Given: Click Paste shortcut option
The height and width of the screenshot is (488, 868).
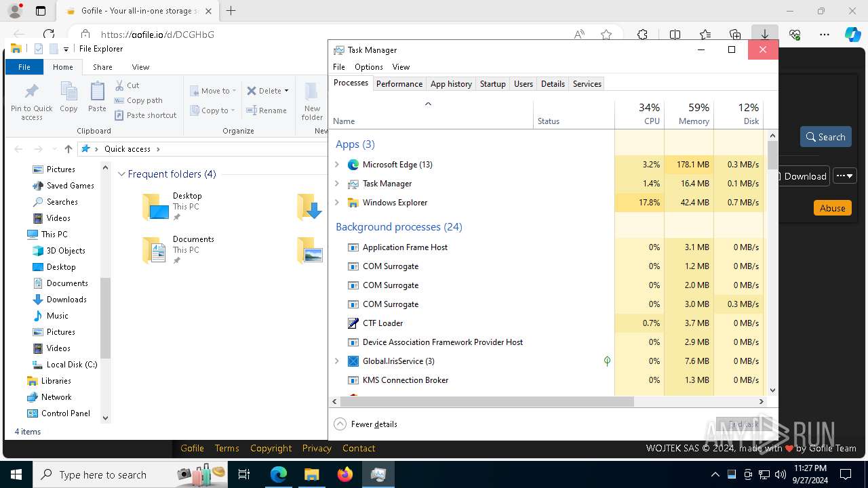Looking at the screenshot, I should [x=145, y=115].
